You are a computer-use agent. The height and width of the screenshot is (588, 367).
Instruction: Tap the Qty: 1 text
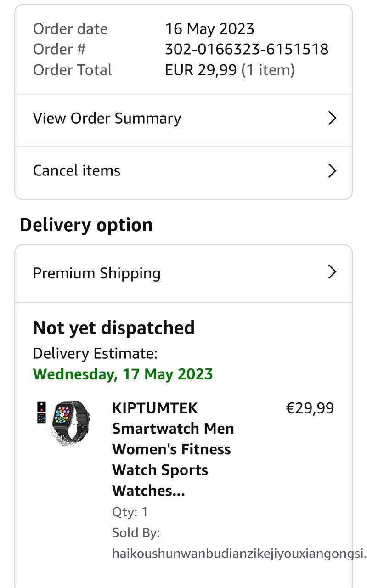click(130, 512)
